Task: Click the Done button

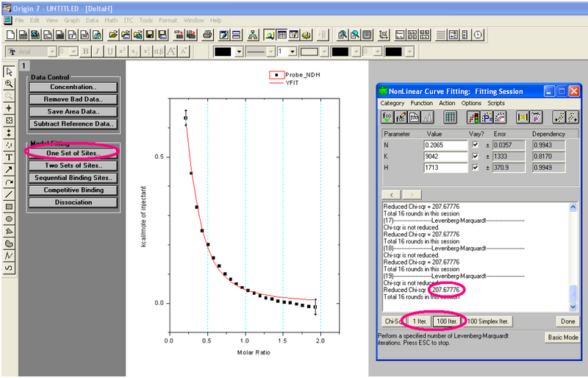Action: pos(567,321)
